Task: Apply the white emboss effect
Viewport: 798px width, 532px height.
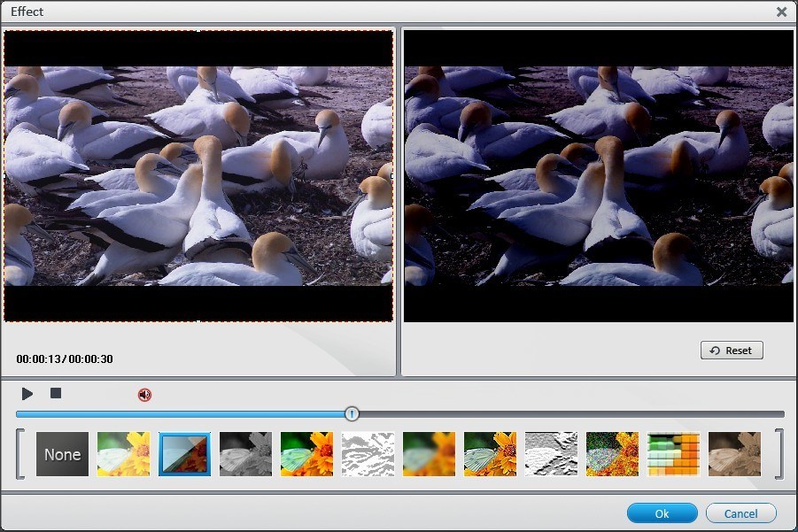Action: tap(549, 454)
